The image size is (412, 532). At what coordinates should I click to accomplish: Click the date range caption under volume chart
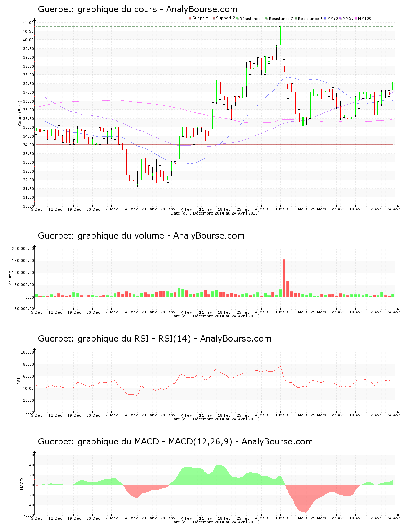[x=215, y=316]
